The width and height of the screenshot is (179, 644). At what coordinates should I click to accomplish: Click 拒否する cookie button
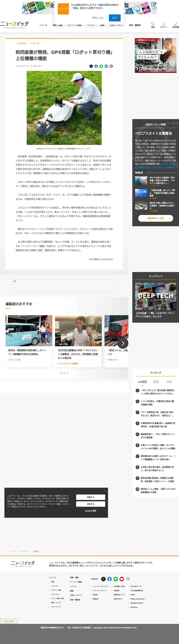[x=91, y=504]
